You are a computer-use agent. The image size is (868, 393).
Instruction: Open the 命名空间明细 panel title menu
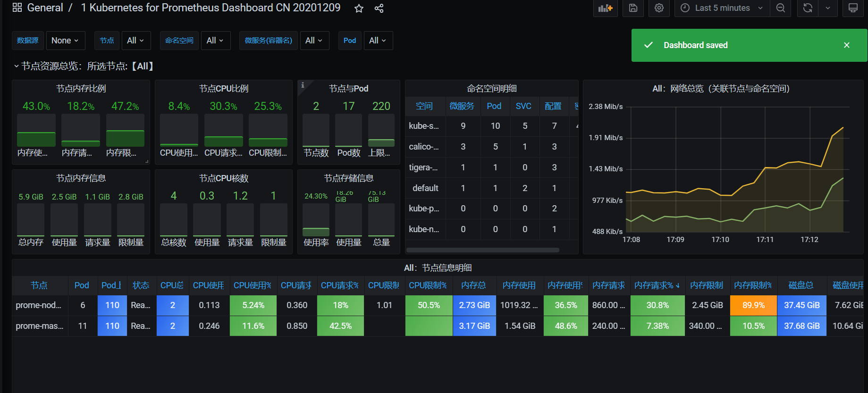coord(492,88)
